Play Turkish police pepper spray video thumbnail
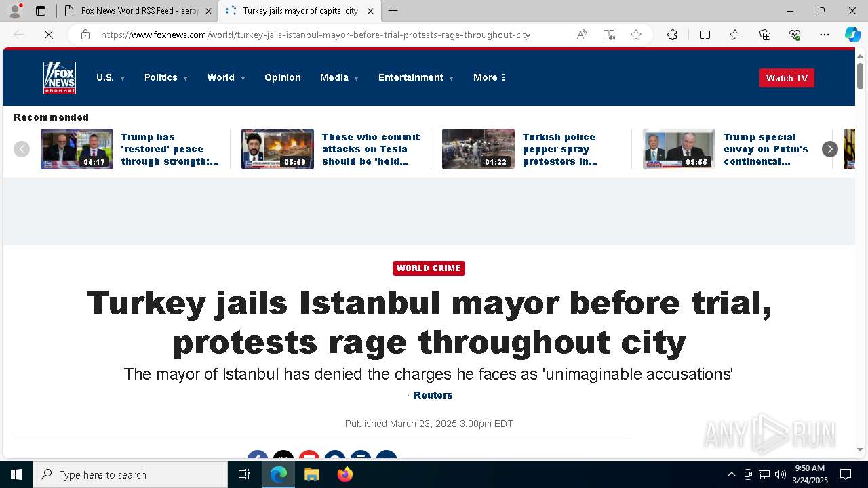This screenshot has height=488, width=868. (478, 149)
